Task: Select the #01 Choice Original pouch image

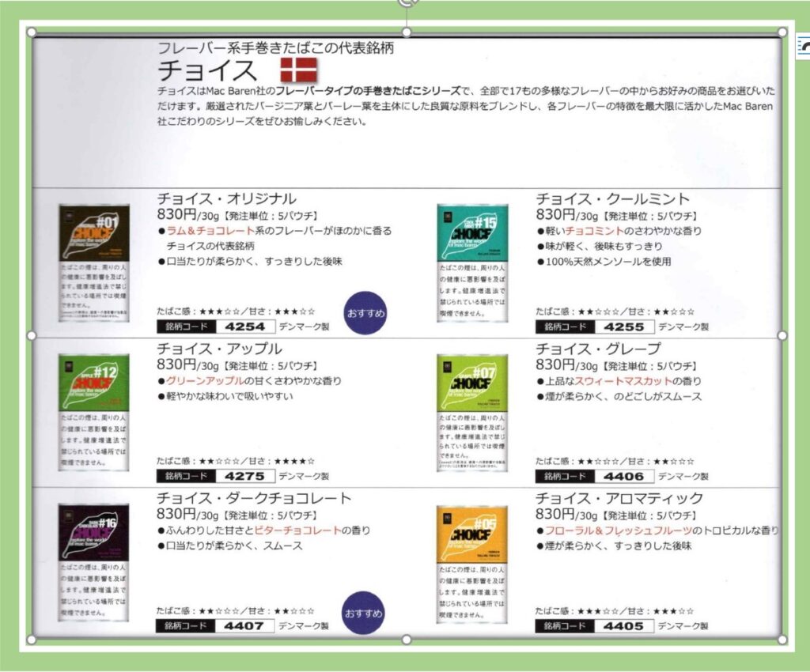Action: 93,262
